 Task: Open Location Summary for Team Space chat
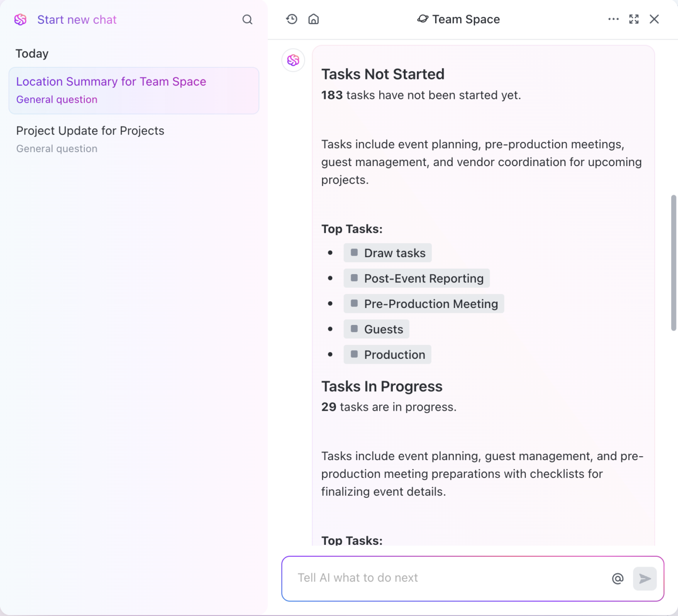click(x=134, y=91)
